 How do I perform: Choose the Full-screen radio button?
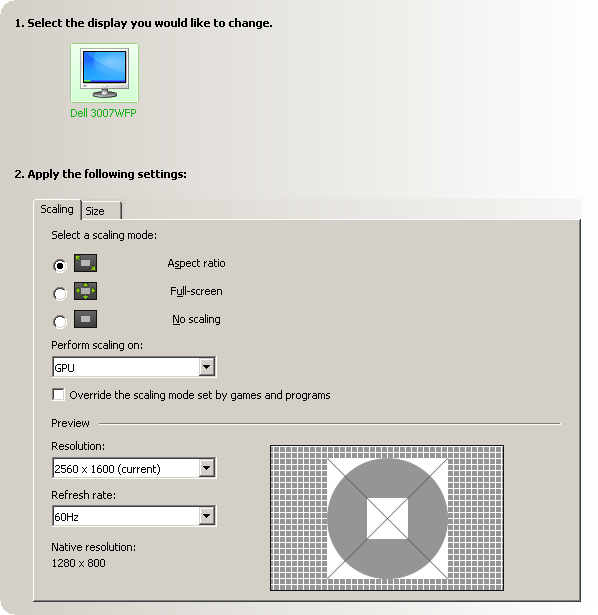click(x=60, y=293)
